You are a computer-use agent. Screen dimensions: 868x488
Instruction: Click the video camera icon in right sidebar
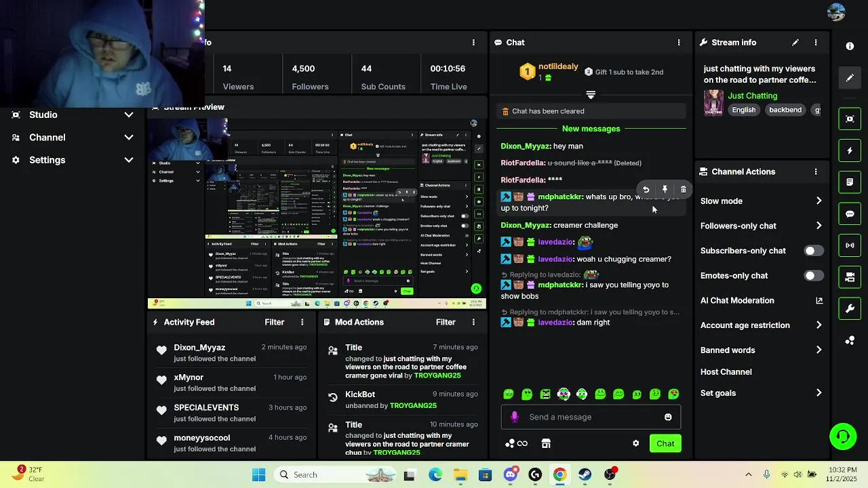coord(850,277)
